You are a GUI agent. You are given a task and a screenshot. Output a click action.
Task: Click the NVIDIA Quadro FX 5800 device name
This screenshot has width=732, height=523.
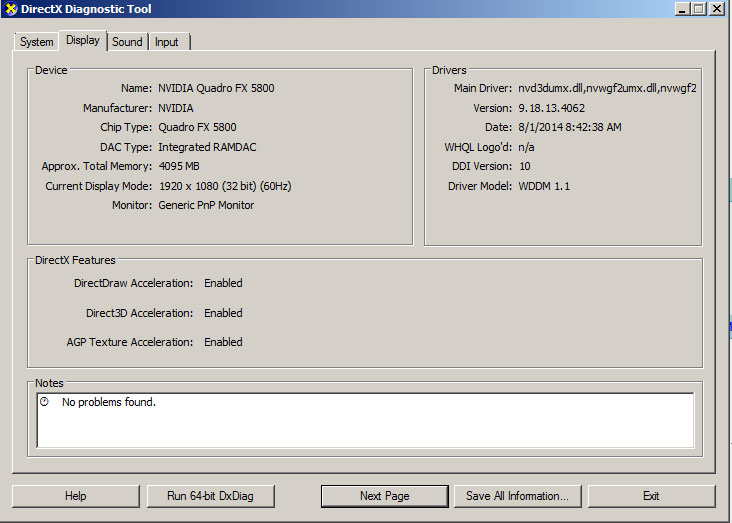click(x=216, y=88)
